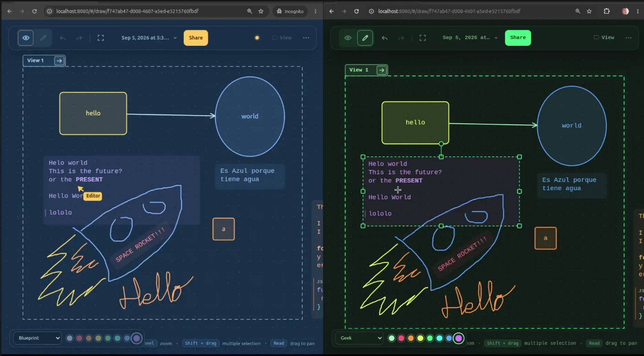The image size is (644, 356).
Task: Pick the ringed last swatch in left window
Action: pos(136,338)
